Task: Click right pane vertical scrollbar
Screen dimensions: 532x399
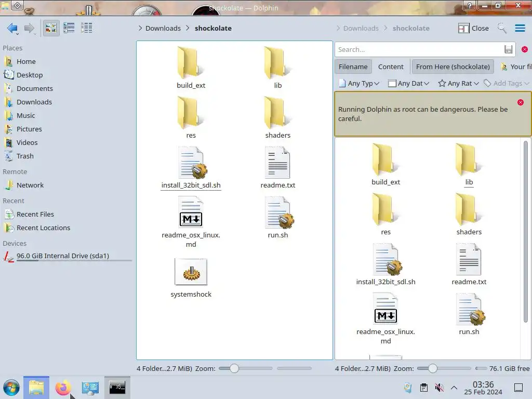Action: 526,231
